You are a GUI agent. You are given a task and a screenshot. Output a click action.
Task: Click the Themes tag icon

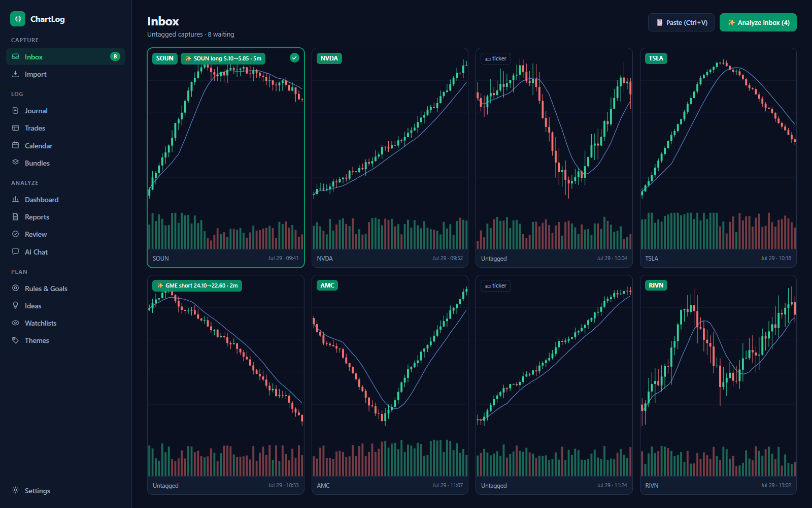pyautogui.click(x=16, y=340)
